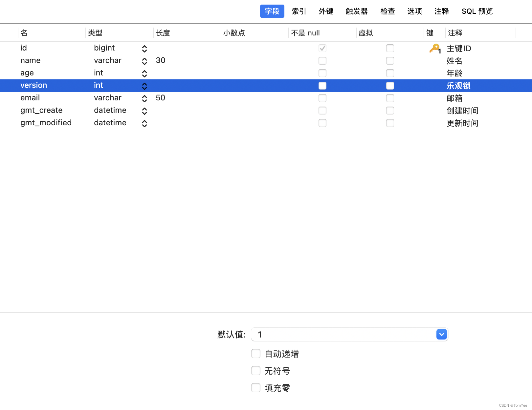This screenshot has height=410, width=532.
Task: Toggle 虚拟 checkbox for id row
Action: (x=390, y=48)
